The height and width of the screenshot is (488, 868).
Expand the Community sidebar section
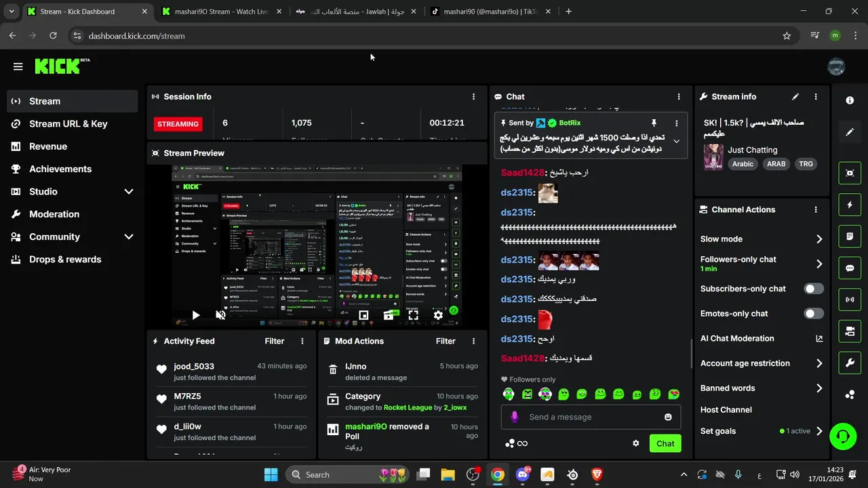coord(128,237)
